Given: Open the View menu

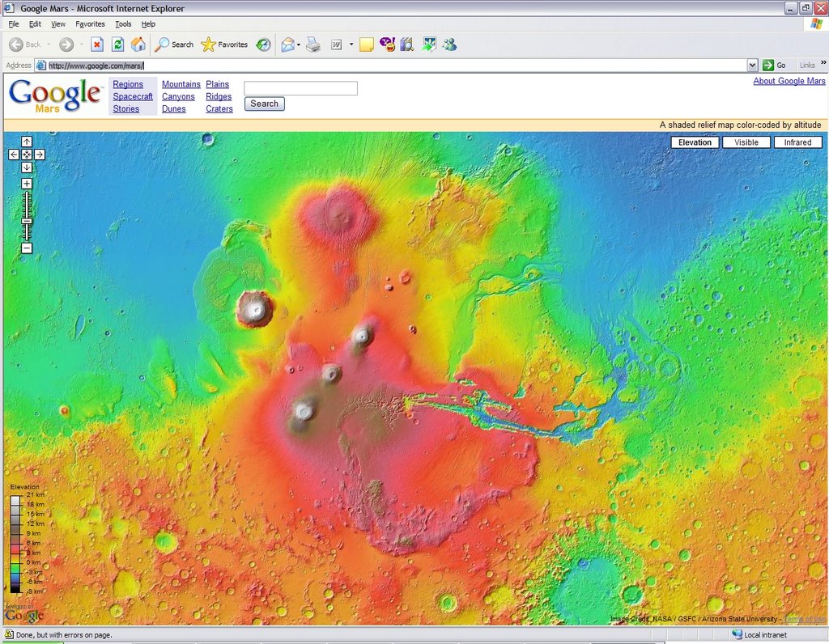Looking at the screenshot, I should (x=58, y=23).
